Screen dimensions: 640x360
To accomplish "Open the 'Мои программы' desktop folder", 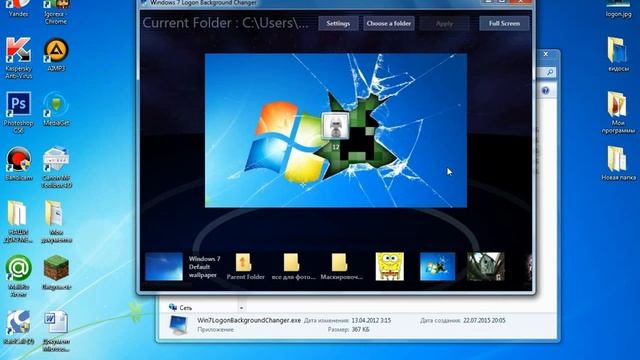I will tap(618, 112).
